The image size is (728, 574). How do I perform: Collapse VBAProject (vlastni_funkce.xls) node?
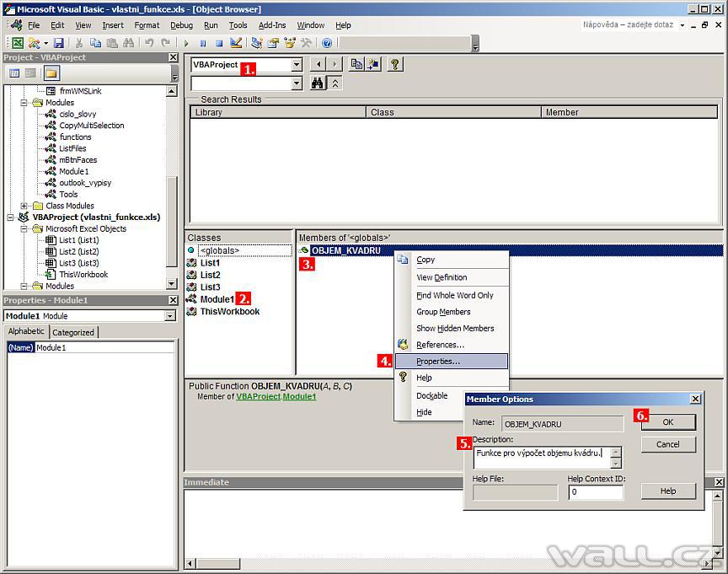(10, 217)
